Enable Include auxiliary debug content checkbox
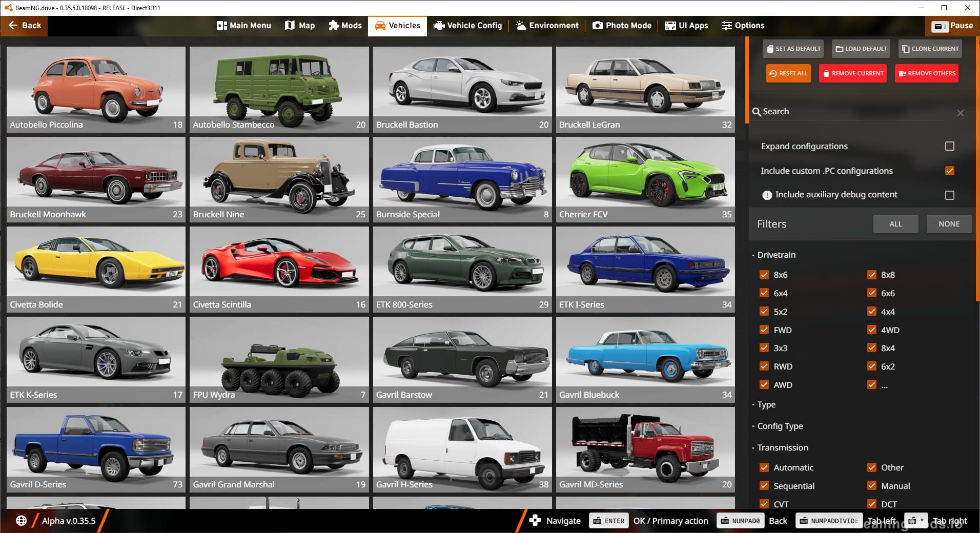This screenshot has height=533, width=980. (950, 195)
